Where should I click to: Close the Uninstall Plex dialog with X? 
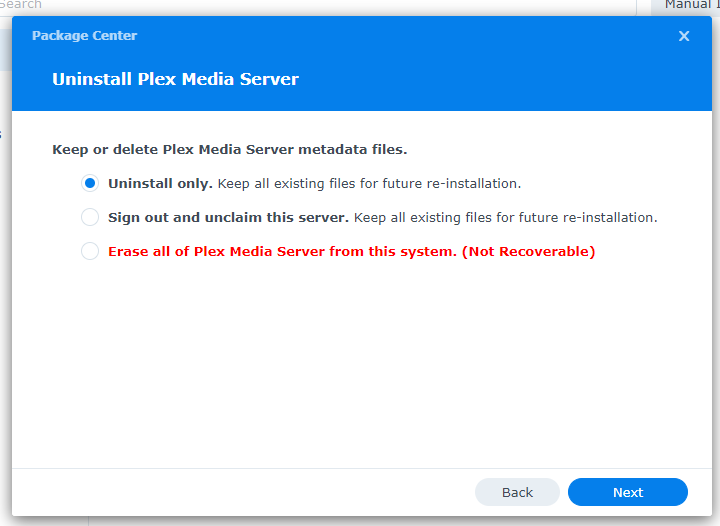[684, 36]
